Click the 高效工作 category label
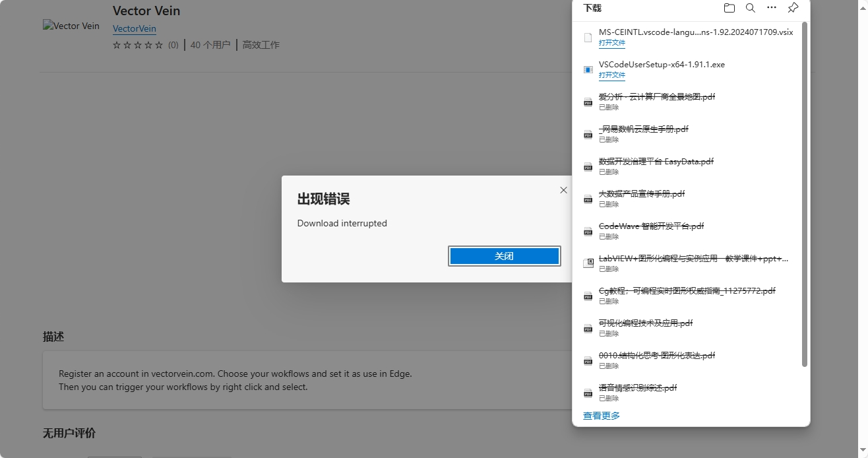This screenshot has height=458, width=868. tap(261, 45)
